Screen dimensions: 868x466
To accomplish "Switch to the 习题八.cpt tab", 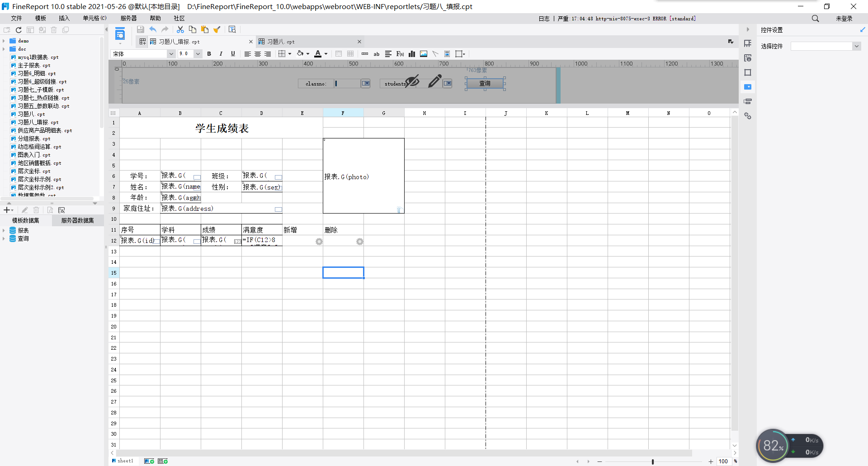I will point(280,42).
